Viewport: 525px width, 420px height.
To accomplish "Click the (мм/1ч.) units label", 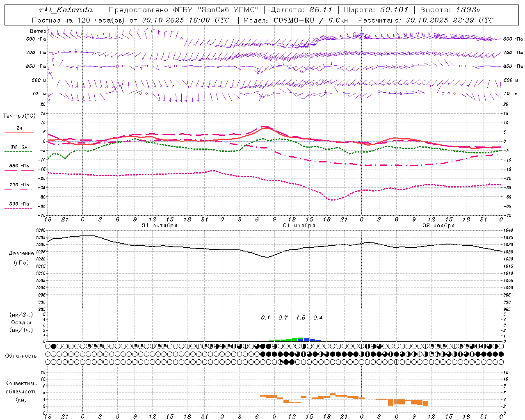I will click(x=21, y=330).
